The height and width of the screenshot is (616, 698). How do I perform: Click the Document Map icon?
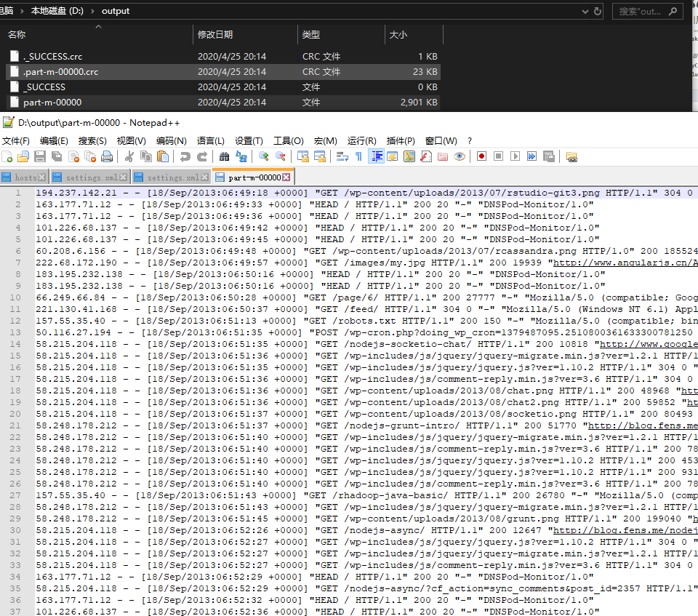pyautogui.click(x=409, y=156)
